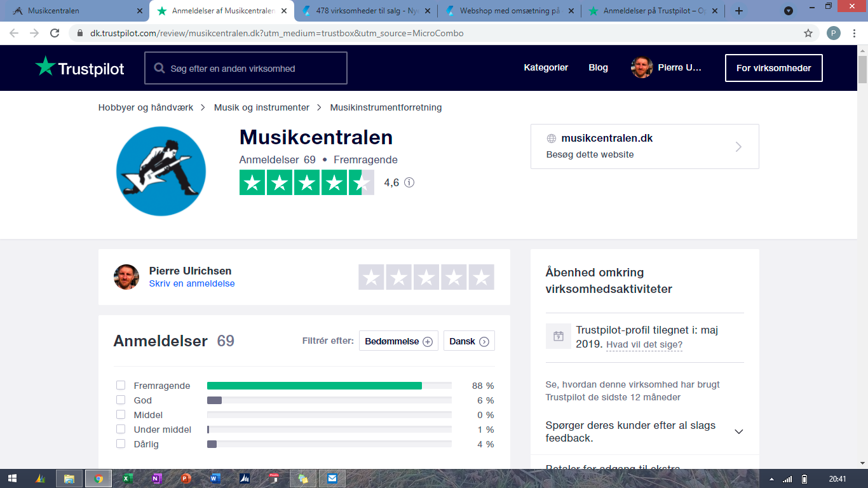Tick the God rating checkbox
The width and height of the screenshot is (868, 488).
[121, 400]
